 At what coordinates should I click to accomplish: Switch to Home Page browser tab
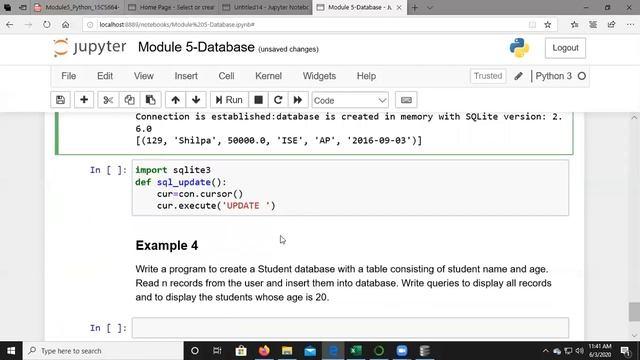(x=171, y=7)
